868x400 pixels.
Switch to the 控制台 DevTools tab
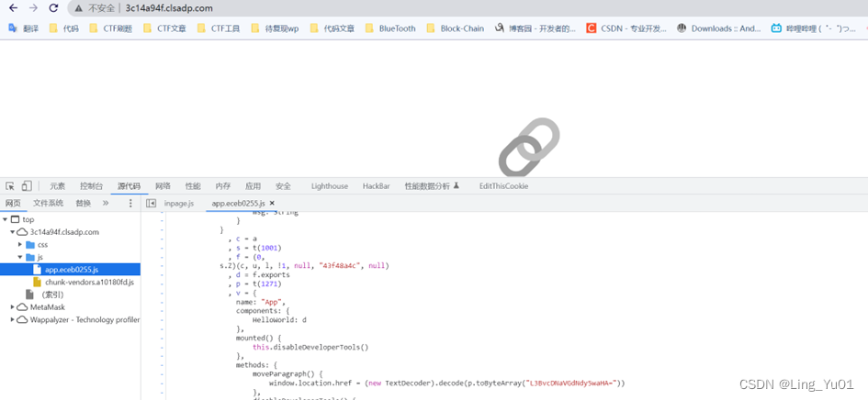pyautogui.click(x=91, y=186)
